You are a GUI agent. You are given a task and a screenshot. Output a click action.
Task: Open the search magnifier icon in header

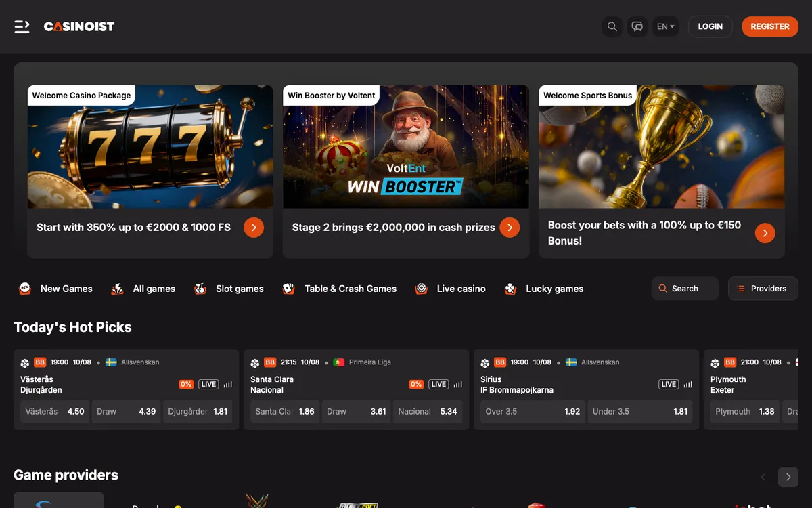[x=612, y=26]
